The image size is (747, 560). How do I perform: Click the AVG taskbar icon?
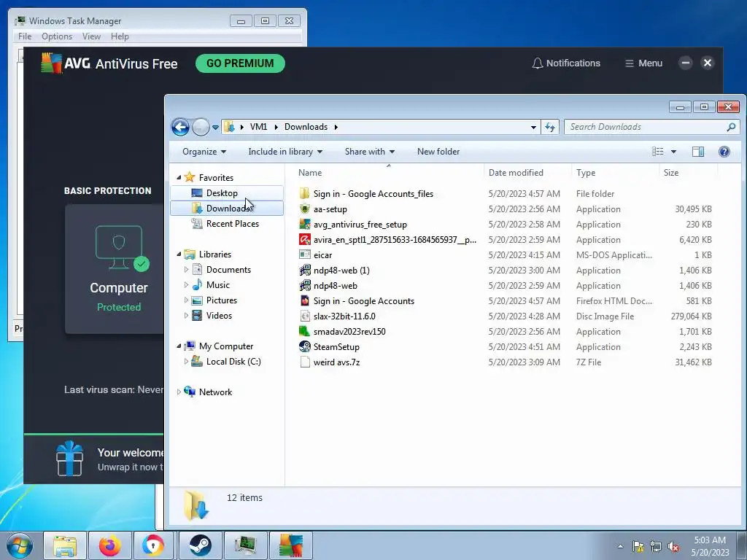pos(291,545)
